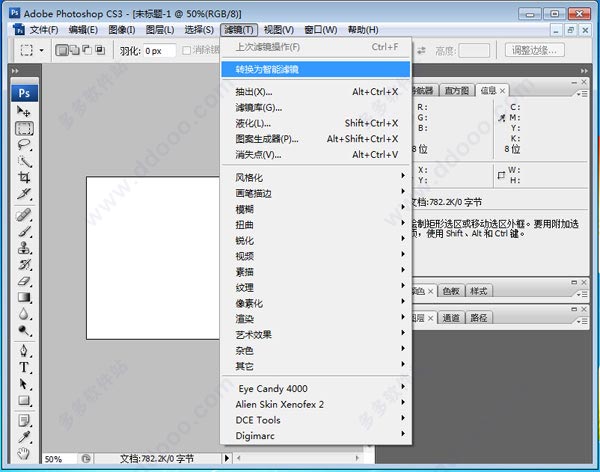Select the Eyedropper tool
The image size is (600, 472).
coord(24,437)
